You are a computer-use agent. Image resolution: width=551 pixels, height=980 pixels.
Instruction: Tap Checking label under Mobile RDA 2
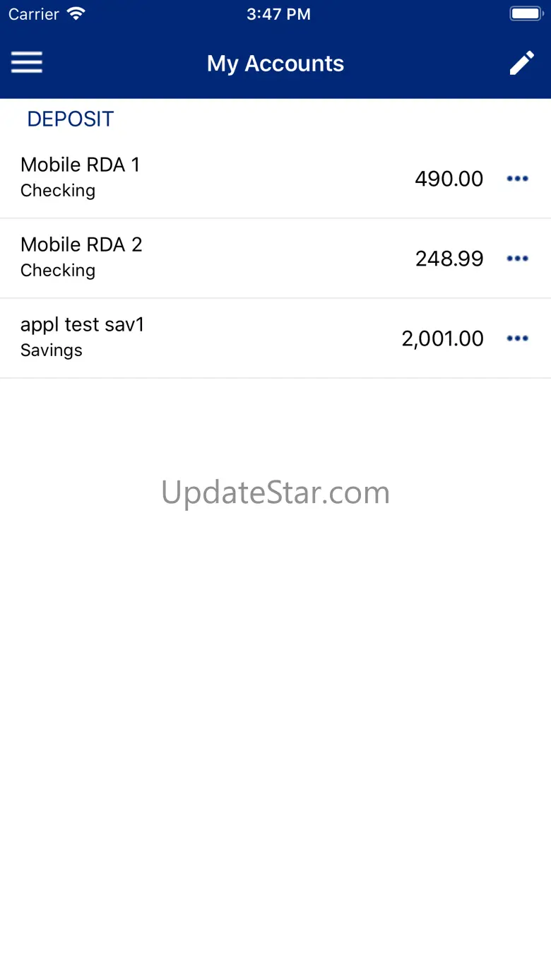click(x=58, y=271)
